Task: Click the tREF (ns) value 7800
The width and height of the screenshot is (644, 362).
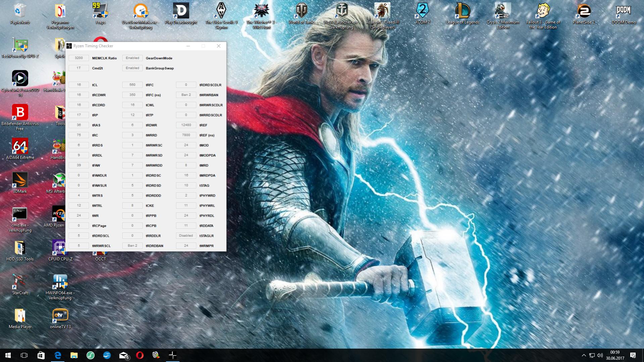Action: click(x=186, y=135)
